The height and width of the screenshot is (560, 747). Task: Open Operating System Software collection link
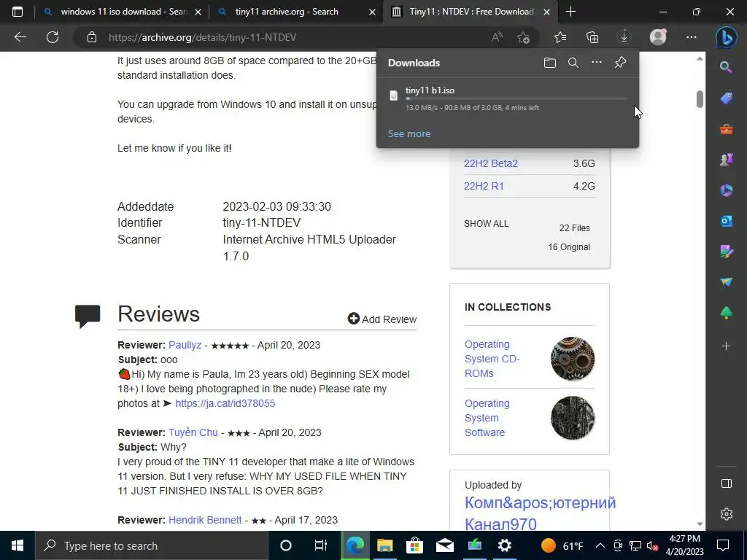point(487,418)
